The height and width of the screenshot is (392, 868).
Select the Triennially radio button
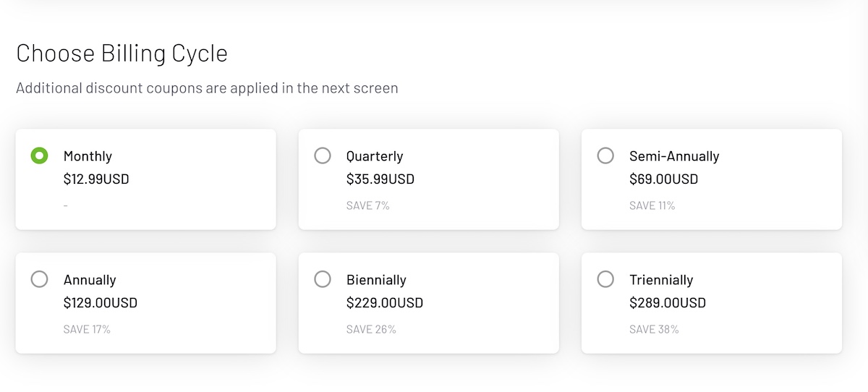pyautogui.click(x=605, y=279)
